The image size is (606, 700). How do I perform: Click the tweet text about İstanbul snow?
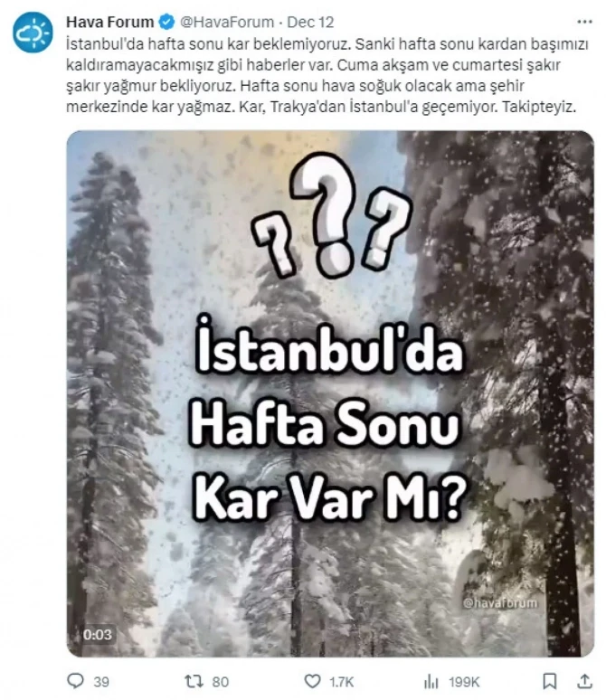327,75
